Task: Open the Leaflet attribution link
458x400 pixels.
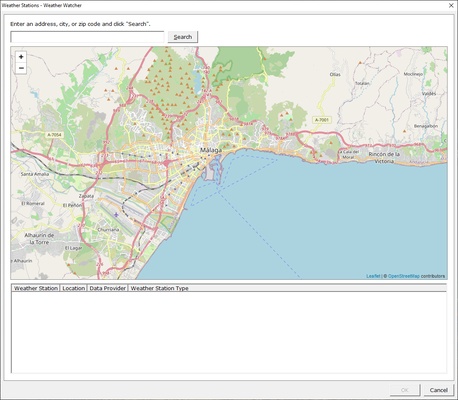Action: pyautogui.click(x=373, y=276)
